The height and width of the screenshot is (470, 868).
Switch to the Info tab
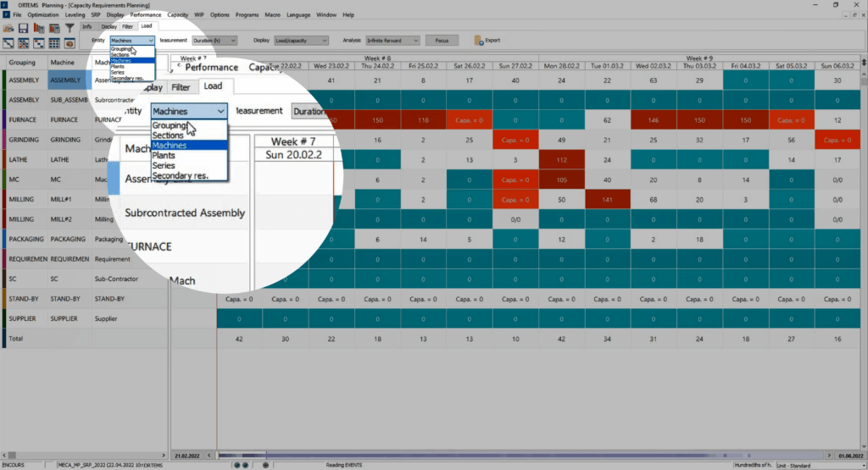pos(86,26)
